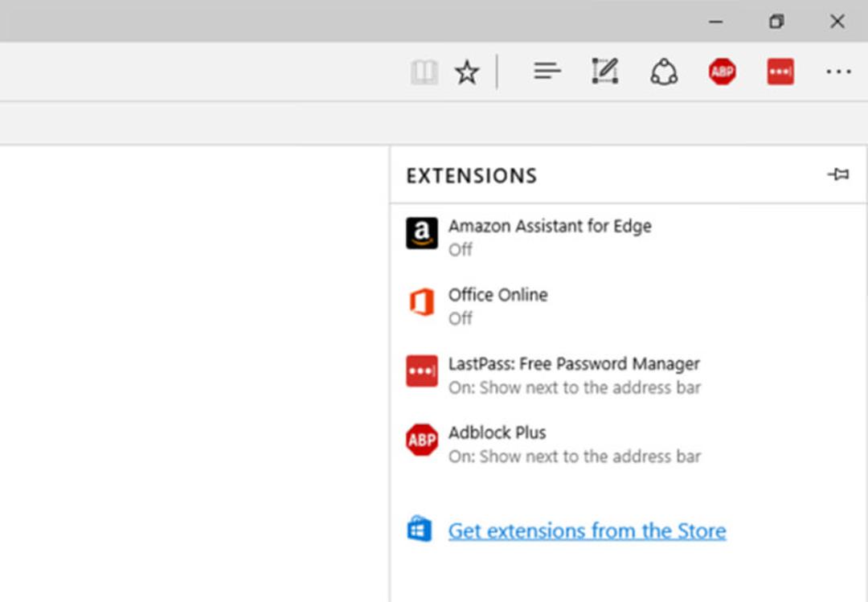Viewport: 868px width, 602px height.
Task: Open Office Online extension entry
Action: coord(628,306)
